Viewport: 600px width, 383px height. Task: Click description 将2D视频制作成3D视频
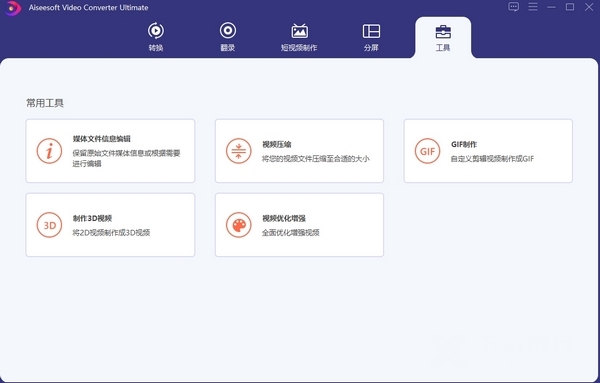coord(111,232)
